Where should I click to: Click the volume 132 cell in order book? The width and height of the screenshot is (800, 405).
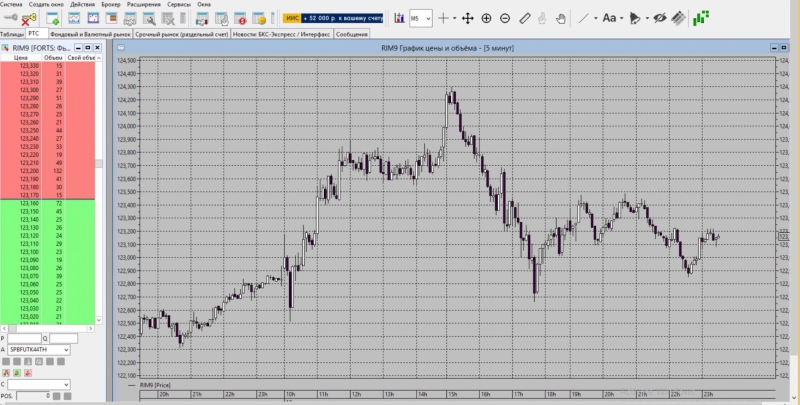pos(54,171)
